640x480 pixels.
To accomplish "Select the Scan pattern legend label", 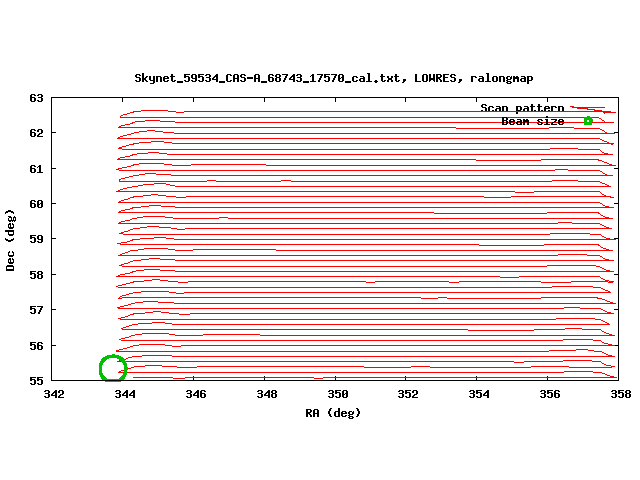I will point(522,108).
